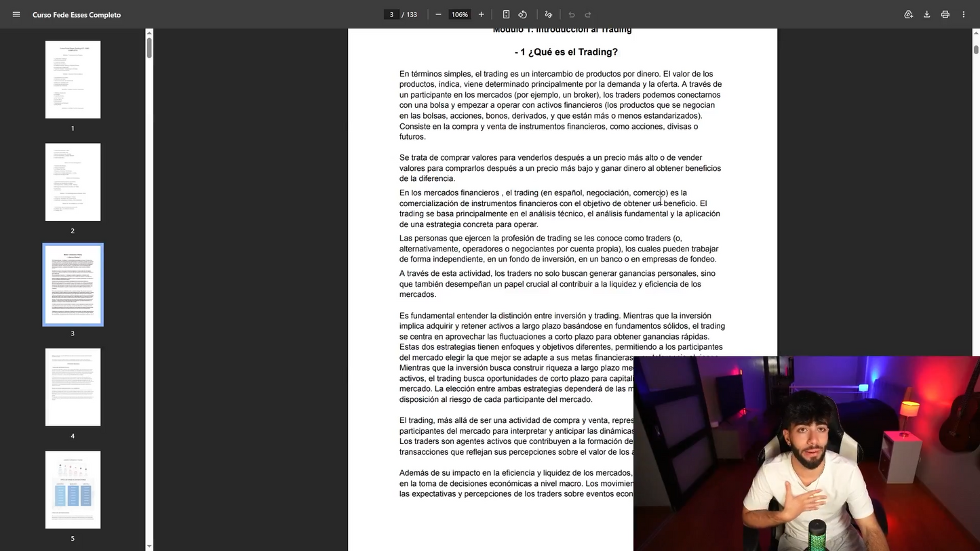Screen dimensions: 980x551
Task: Open page 4 thumbnail
Action: [x=73, y=387]
